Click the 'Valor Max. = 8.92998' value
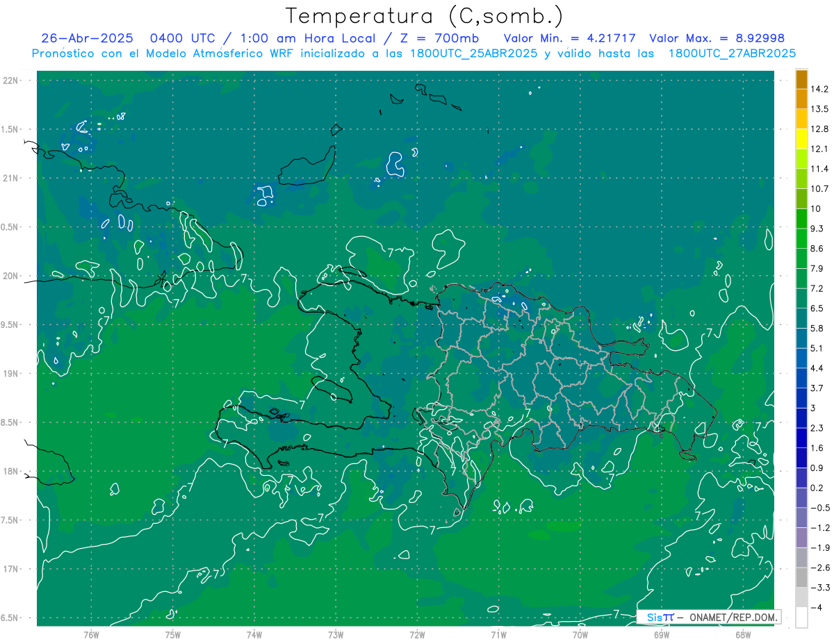Image resolution: width=834 pixels, height=644 pixels. (717, 38)
